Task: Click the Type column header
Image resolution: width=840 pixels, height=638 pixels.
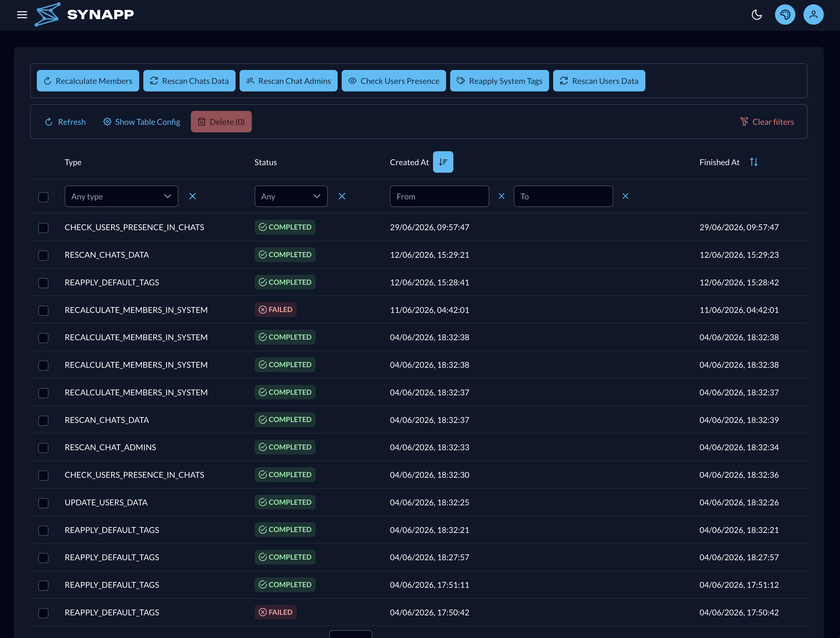Action: click(x=73, y=162)
